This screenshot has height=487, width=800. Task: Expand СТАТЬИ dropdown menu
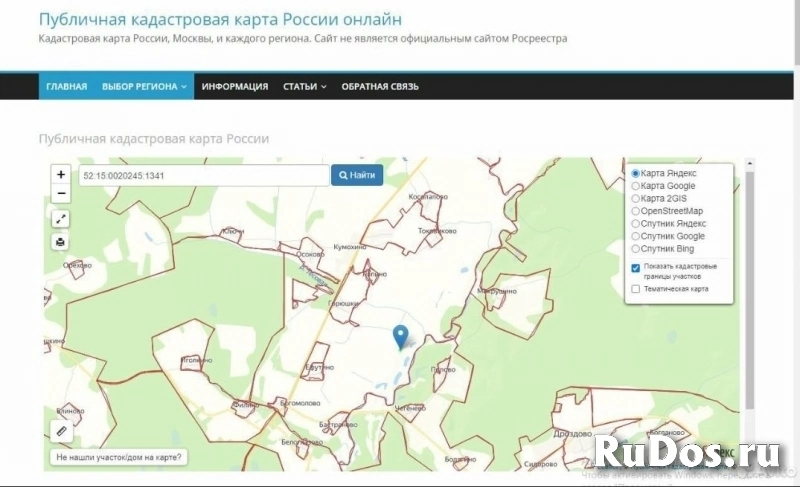click(x=305, y=87)
